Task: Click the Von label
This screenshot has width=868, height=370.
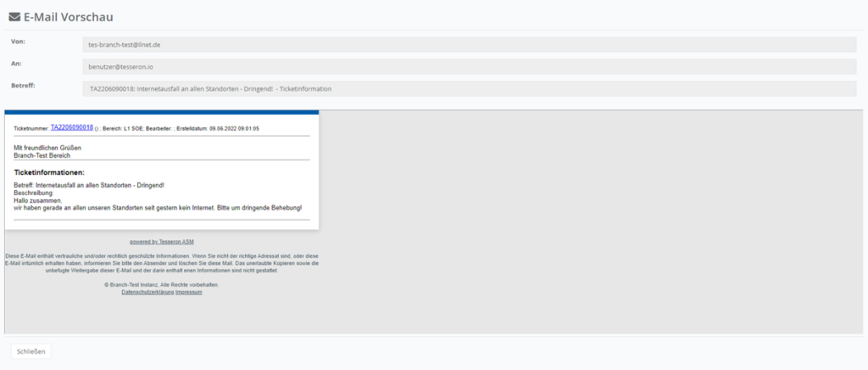Action: point(17,42)
